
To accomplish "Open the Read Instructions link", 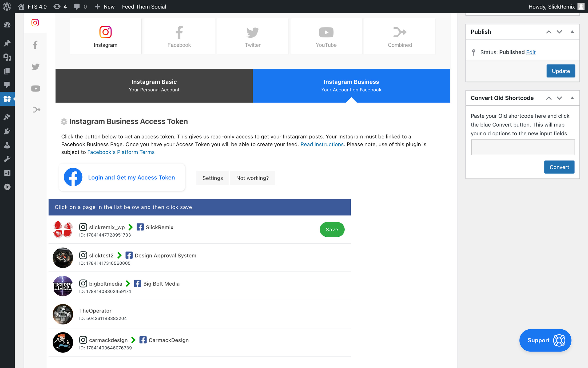I will 322,144.
